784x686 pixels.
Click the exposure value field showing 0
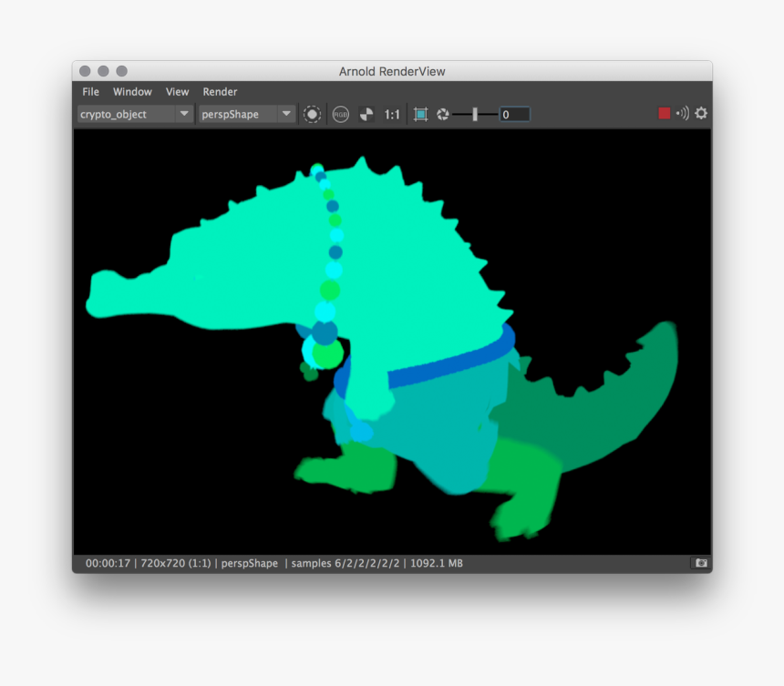coord(514,115)
